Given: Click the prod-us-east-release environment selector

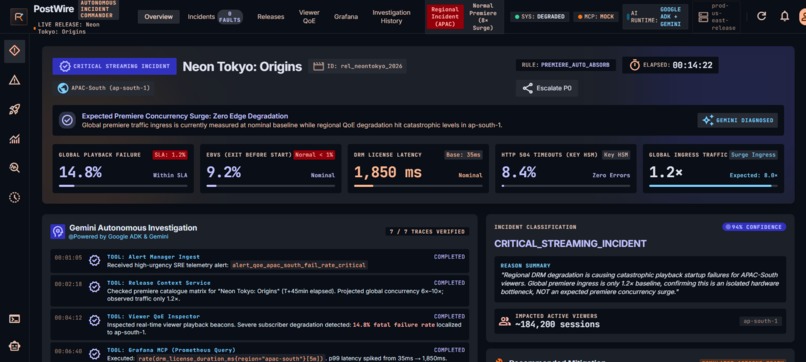Looking at the screenshot, I should point(716,17).
